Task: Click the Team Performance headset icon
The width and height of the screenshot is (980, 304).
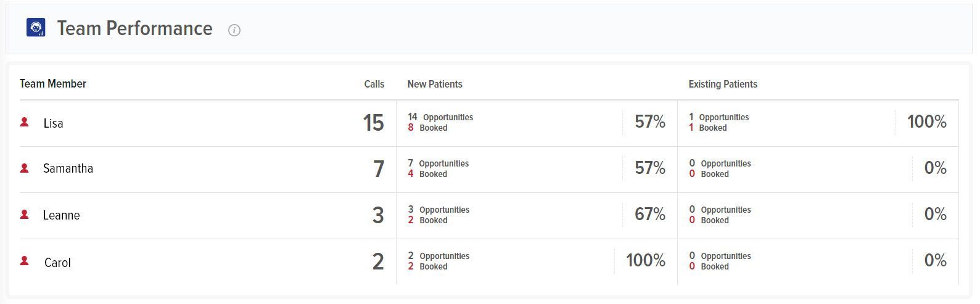Action: pyautogui.click(x=36, y=28)
